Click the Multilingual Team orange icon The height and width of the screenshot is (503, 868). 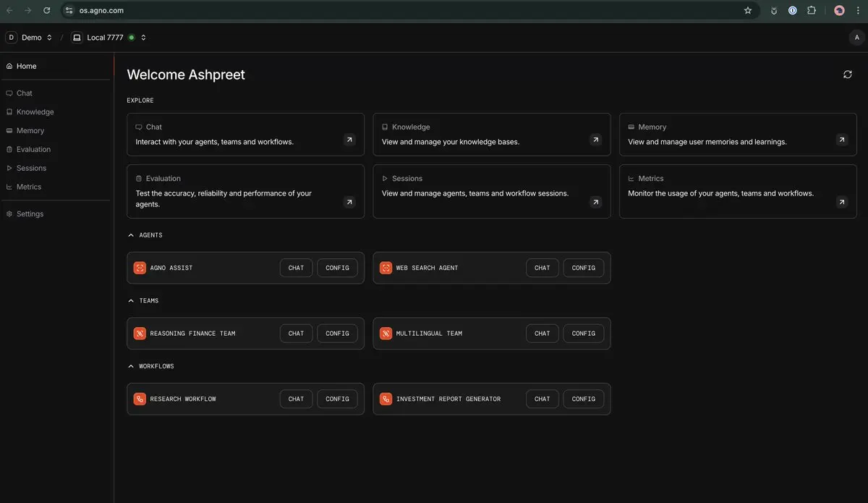click(x=386, y=334)
